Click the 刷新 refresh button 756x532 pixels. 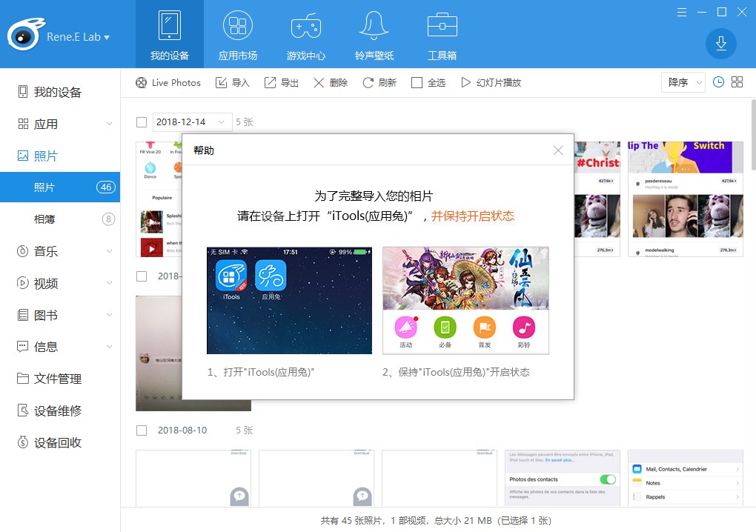(x=379, y=82)
